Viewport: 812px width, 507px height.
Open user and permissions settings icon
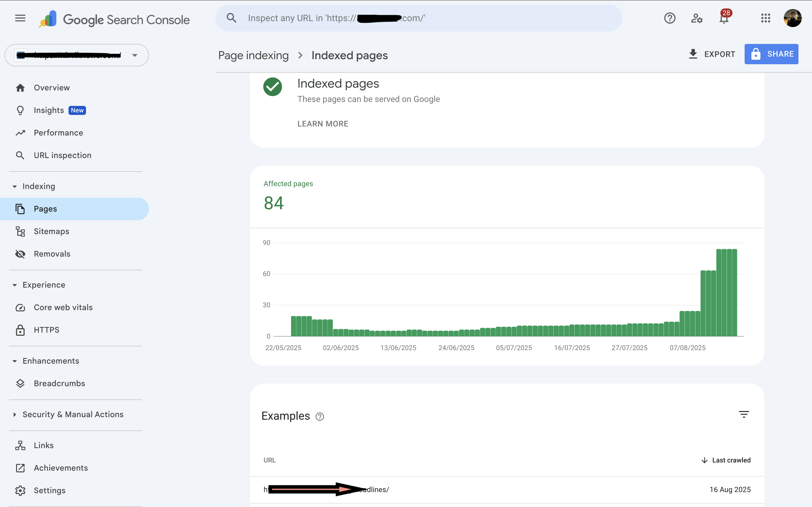(x=697, y=19)
